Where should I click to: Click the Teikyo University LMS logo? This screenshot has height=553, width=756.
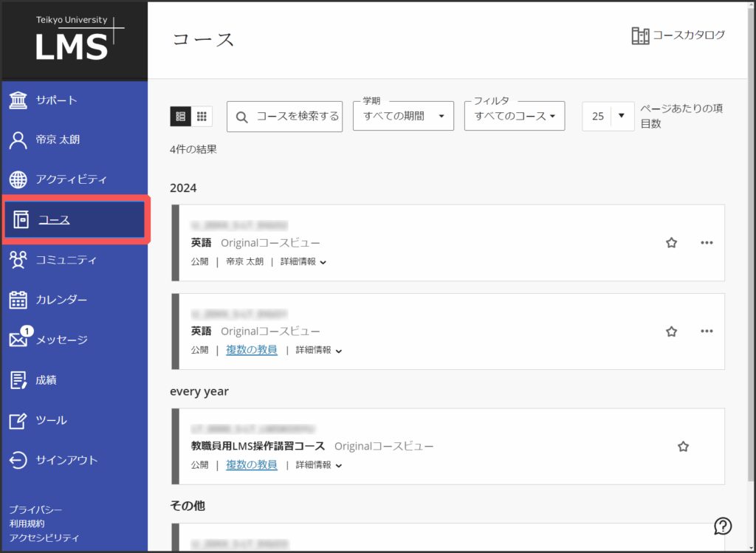point(80,38)
